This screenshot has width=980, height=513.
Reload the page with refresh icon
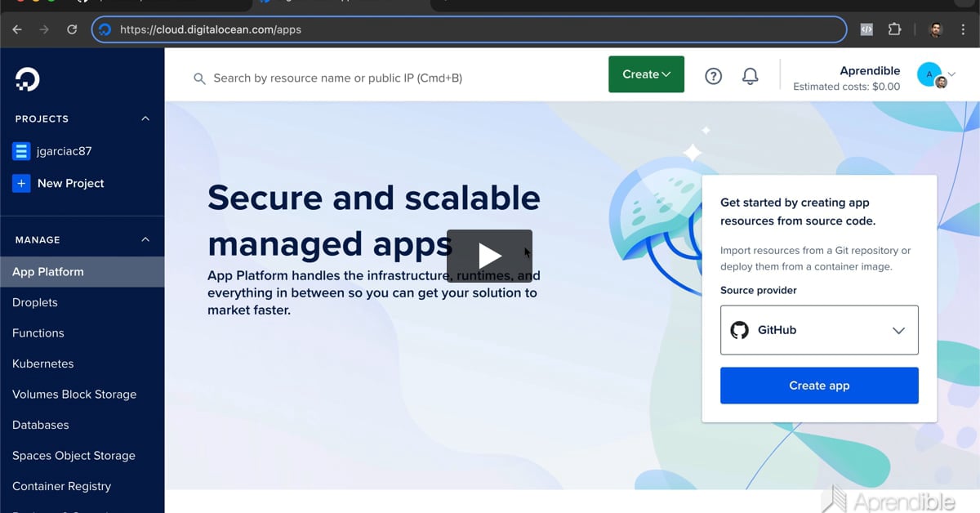[x=72, y=29]
